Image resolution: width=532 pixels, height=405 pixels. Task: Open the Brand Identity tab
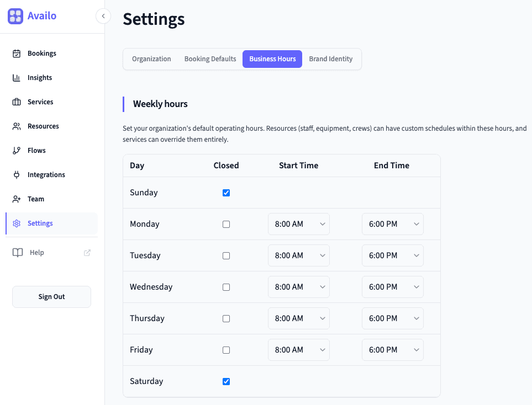330,58
